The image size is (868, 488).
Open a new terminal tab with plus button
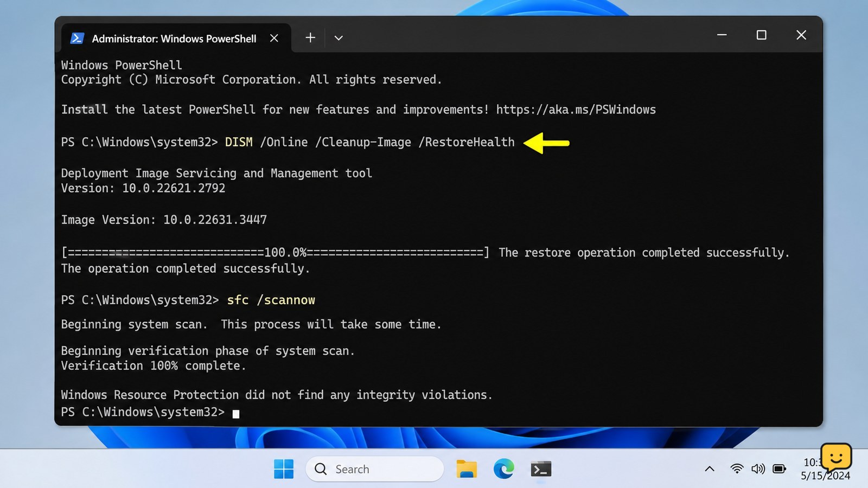click(x=310, y=37)
